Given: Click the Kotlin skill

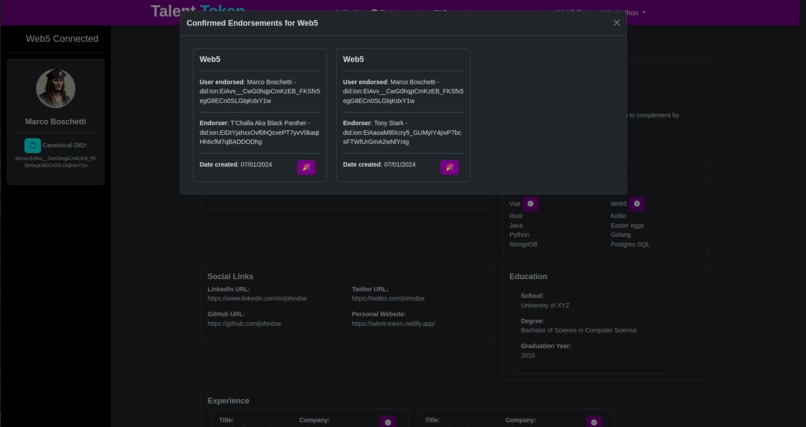Looking at the screenshot, I should 618,216.
